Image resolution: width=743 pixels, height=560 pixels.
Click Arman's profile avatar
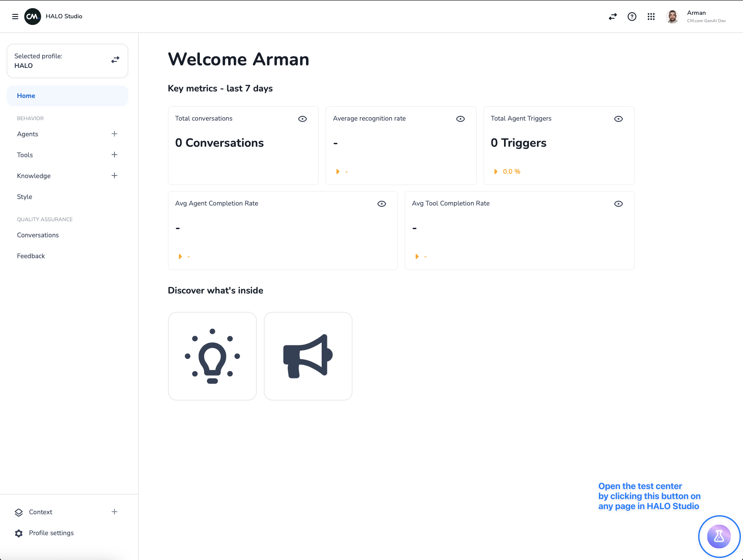[x=672, y=17]
